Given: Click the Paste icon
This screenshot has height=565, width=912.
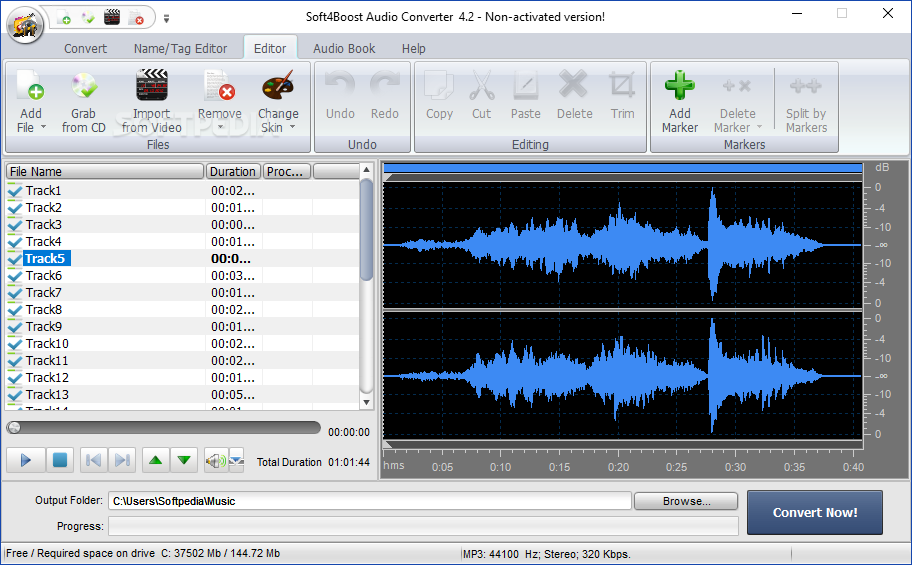Looking at the screenshot, I should (x=526, y=86).
